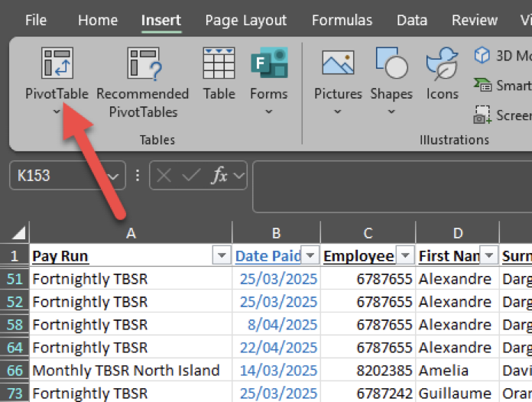532x402 pixels.
Task: Click the Pictures icon
Action: click(338, 64)
